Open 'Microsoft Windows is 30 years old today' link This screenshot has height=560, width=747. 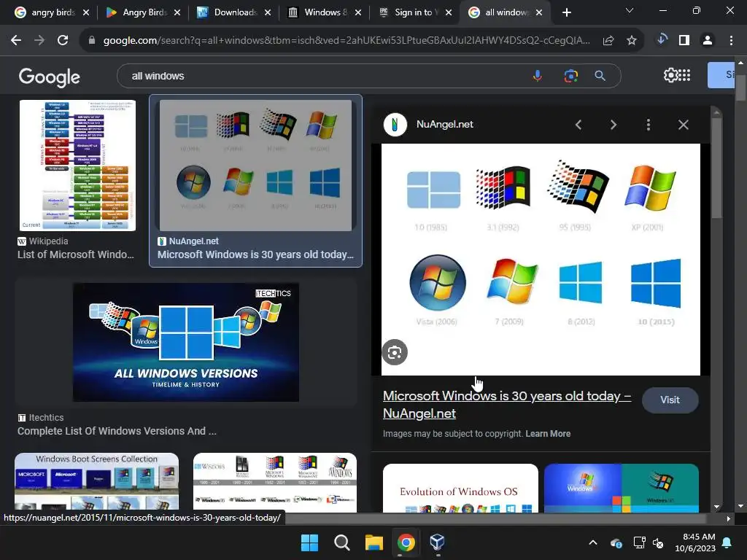pyautogui.click(x=507, y=404)
